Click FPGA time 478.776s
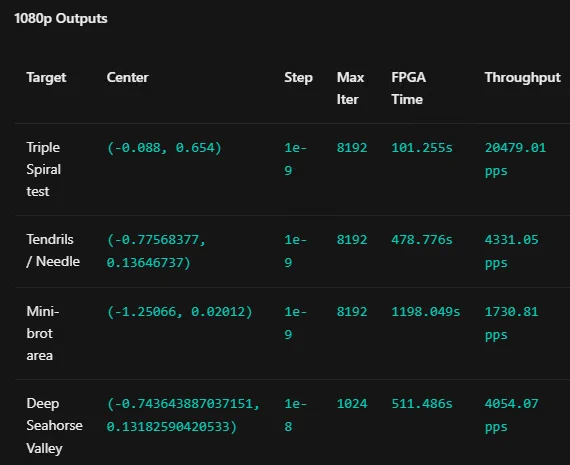Viewport: 570px width, 465px height. (x=422, y=240)
